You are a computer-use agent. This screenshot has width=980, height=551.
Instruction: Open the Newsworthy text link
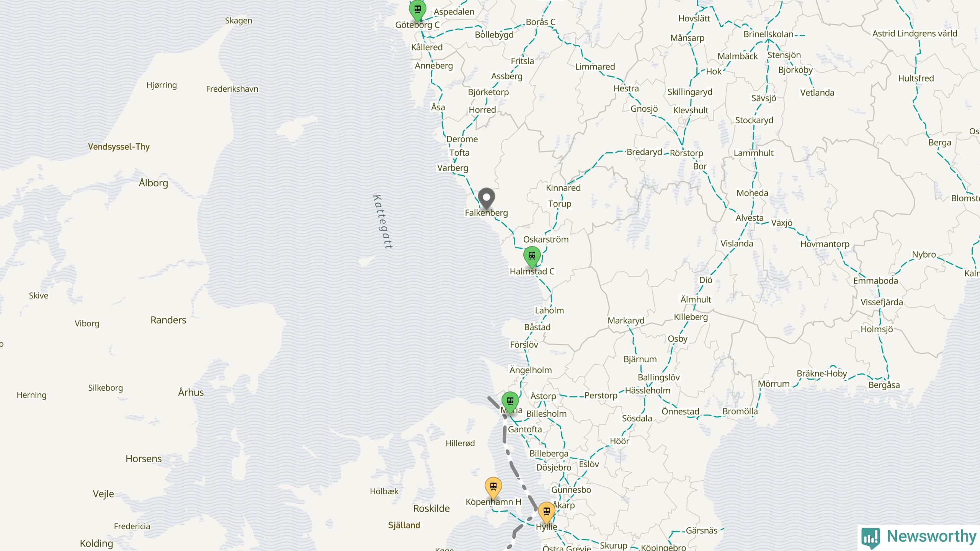click(x=931, y=536)
